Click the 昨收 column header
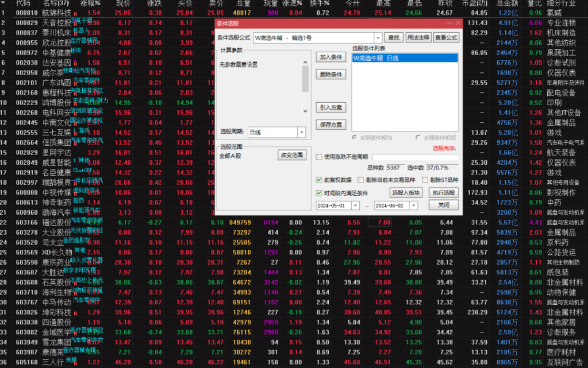The height and width of the screenshot is (368, 588). click(445, 3)
